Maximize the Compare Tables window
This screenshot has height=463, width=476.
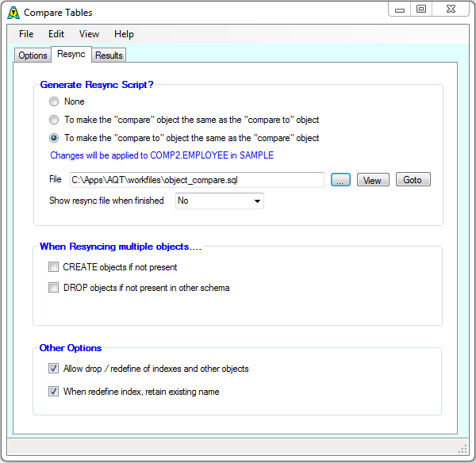(x=421, y=10)
